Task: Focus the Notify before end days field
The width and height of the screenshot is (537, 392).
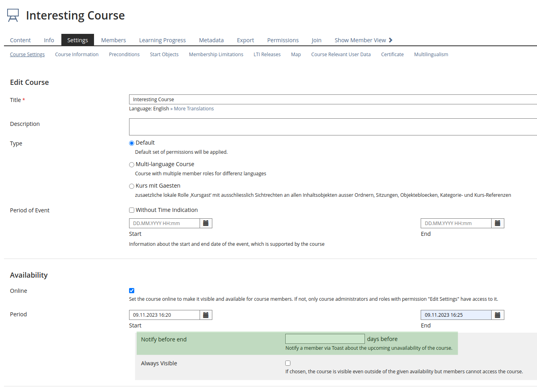Action: [325, 339]
